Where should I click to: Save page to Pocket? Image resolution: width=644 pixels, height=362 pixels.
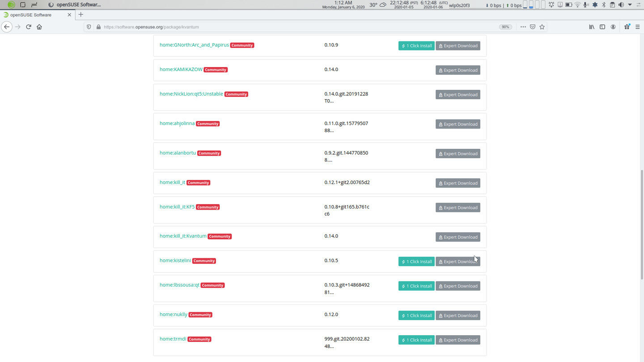tap(533, 27)
